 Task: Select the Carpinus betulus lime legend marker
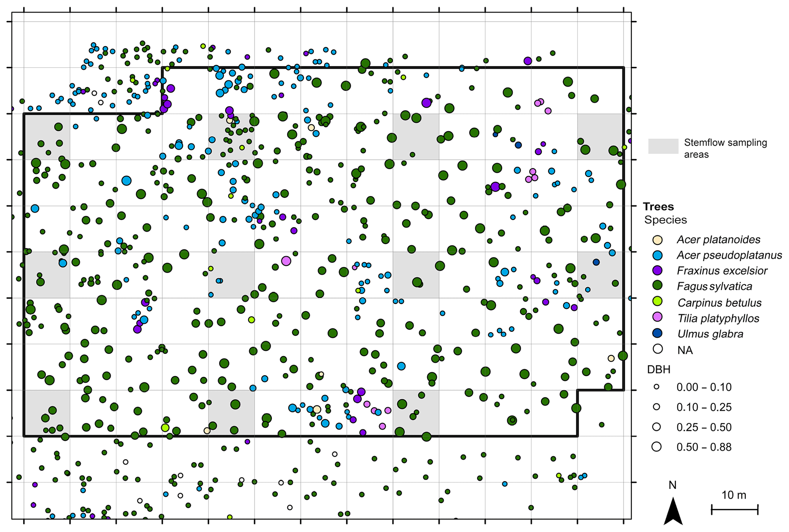[657, 302]
